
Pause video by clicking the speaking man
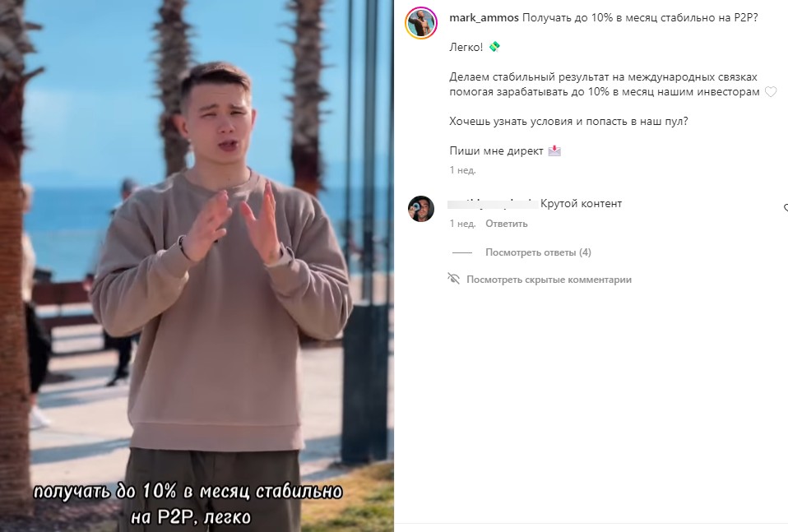pyautogui.click(x=221, y=281)
